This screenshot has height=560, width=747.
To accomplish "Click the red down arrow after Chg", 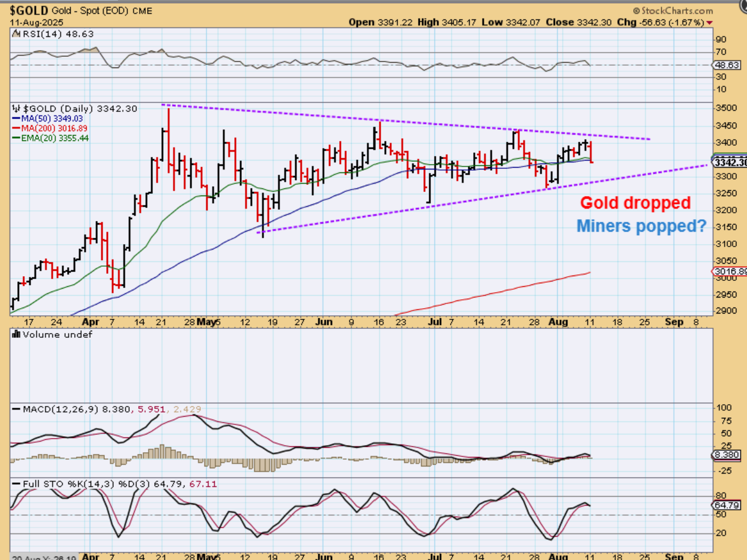I will pos(710,23).
